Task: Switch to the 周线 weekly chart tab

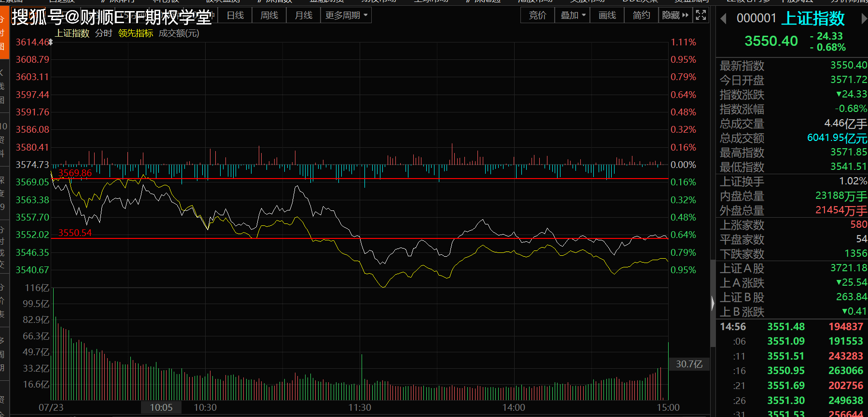Action: [x=269, y=15]
